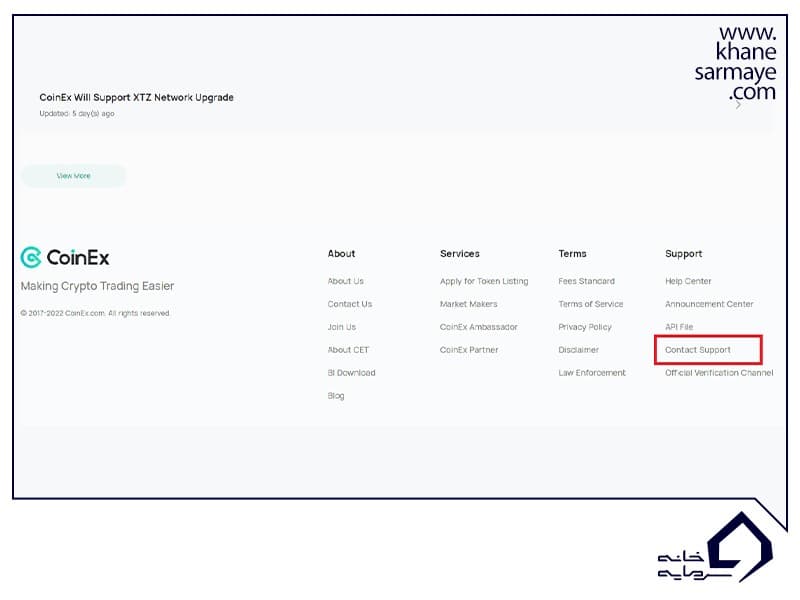
Task: Click the Support column heading
Action: point(683,254)
